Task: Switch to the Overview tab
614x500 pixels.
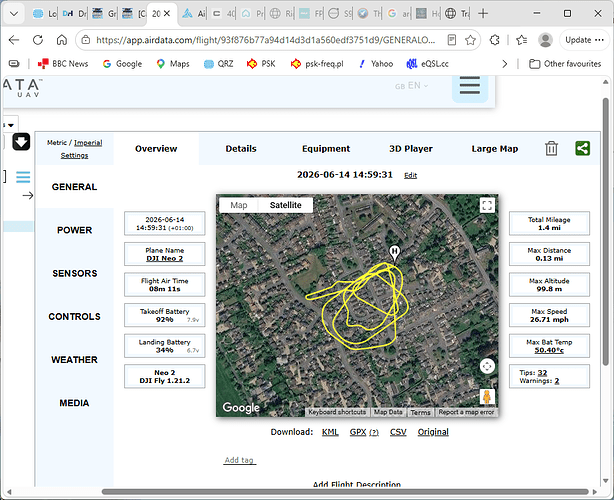Action: coord(156,149)
